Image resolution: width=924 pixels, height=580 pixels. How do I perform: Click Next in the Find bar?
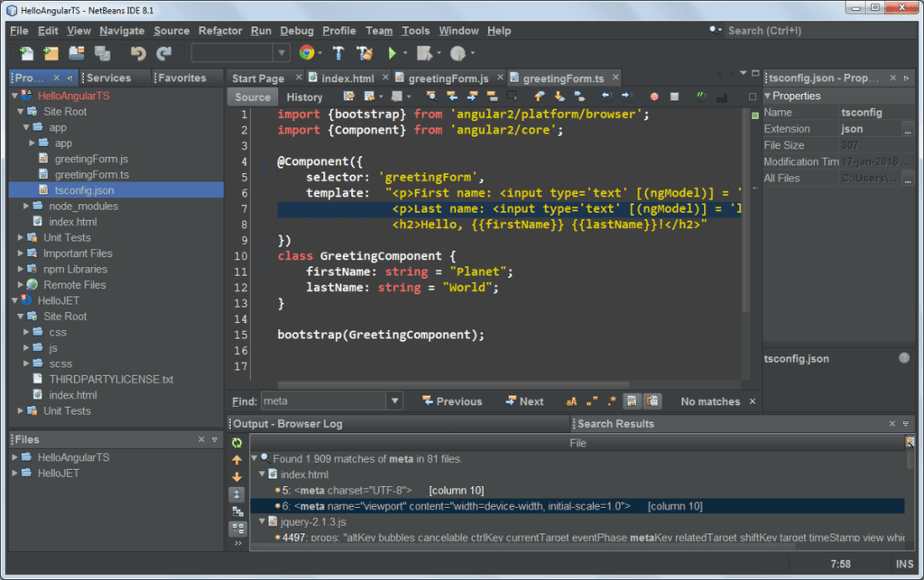pos(526,400)
